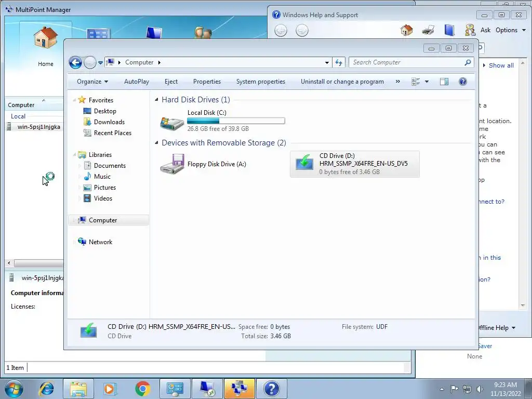Select the Floppy Disk Drive (A:) icon

click(x=172, y=164)
